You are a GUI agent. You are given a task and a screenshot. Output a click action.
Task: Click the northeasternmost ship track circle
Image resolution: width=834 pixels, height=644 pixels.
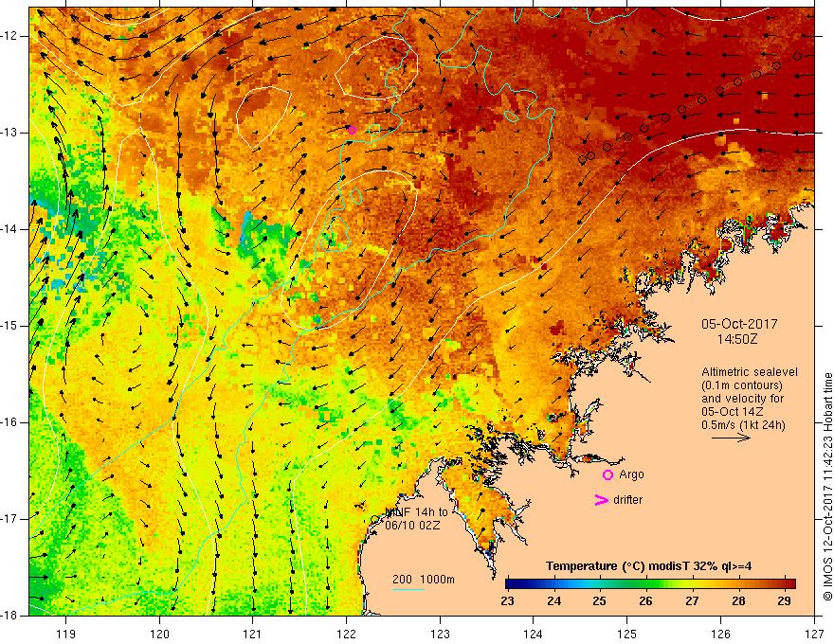pos(797,56)
